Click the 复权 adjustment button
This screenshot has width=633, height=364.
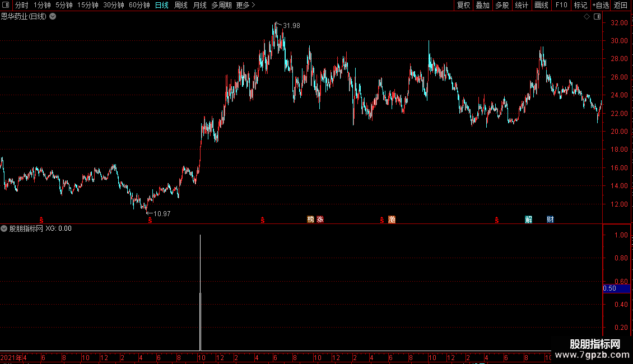tap(463, 5)
